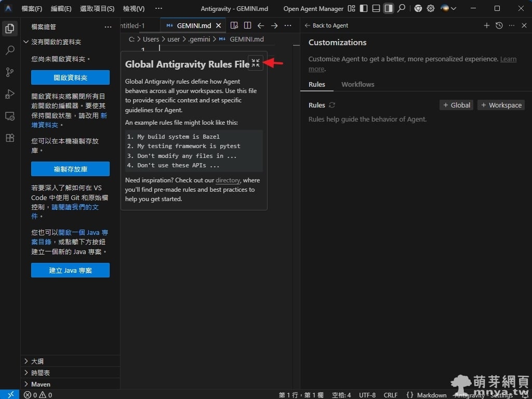This screenshot has height=399, width=532.
Task: Collapse the Global Antigravity Rules popup
Action: (x=256, y=63)
